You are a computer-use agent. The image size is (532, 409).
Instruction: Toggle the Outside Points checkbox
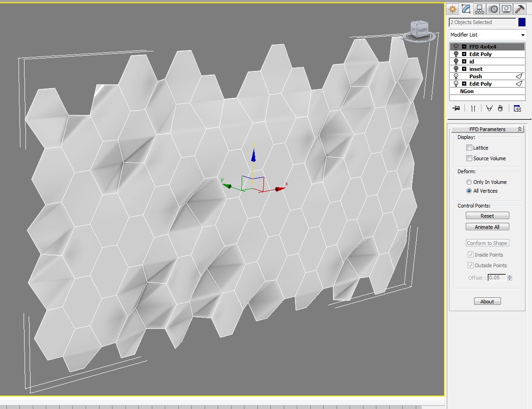coord(470,265)
